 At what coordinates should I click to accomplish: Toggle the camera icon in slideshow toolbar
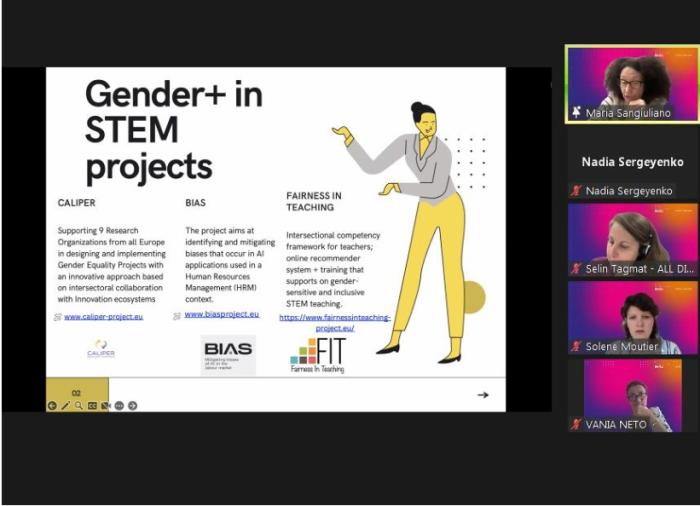click(x=105, y=406)
